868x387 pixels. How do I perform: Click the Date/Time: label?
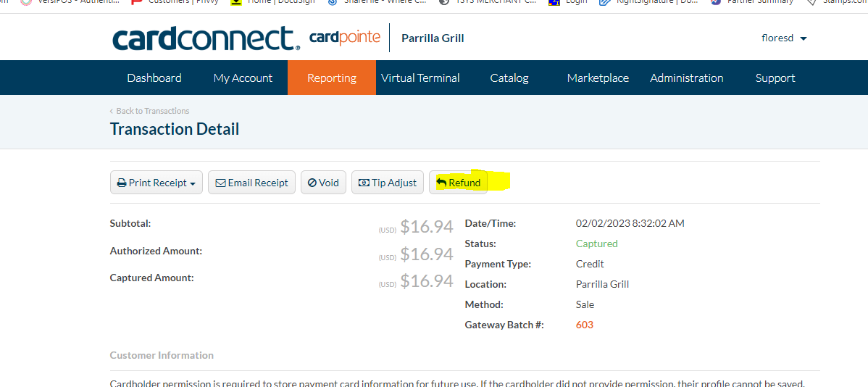coord(491,224)
